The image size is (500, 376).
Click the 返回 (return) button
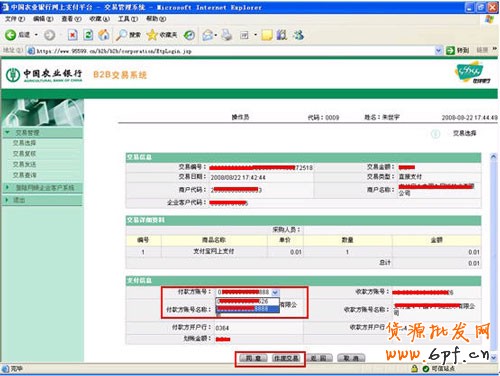coord(319,358)
